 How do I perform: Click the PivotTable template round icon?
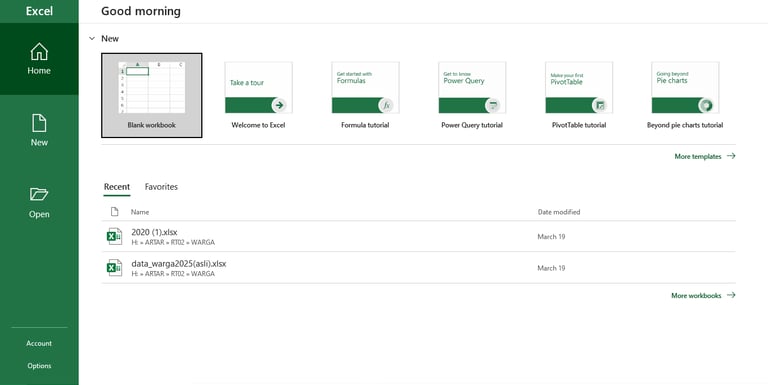click(x=600, y=105)
